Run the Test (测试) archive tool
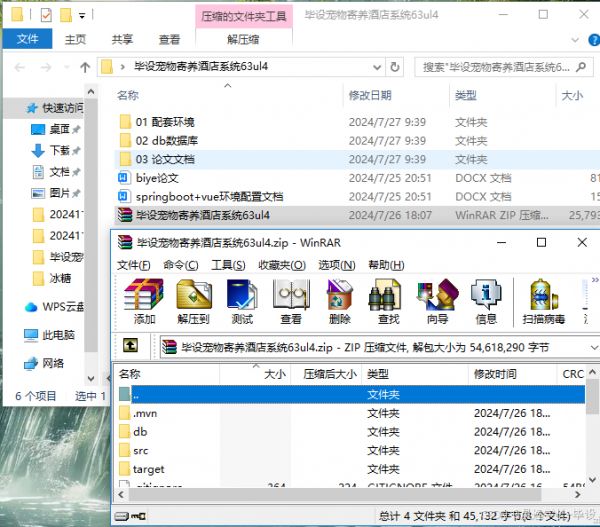 tap(242, 301)
